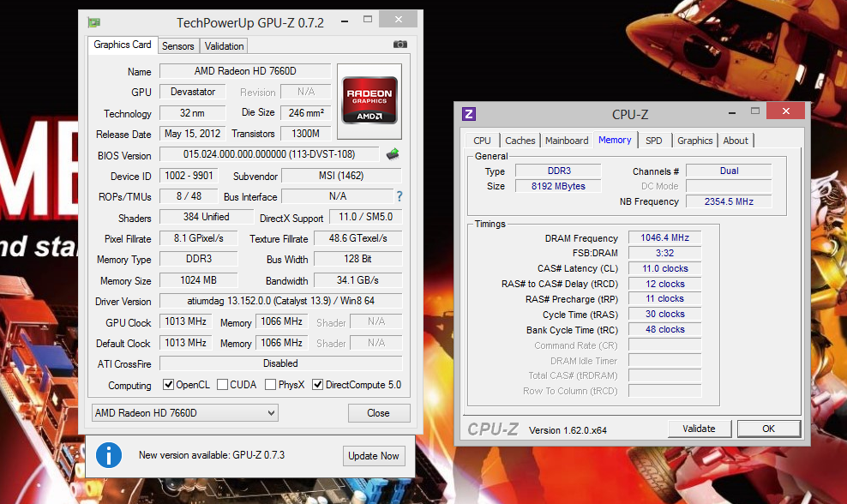This screenshot has width=847, height=504.
Task: Click the GPU-Z screenshot camera icon
Action: 399,45
